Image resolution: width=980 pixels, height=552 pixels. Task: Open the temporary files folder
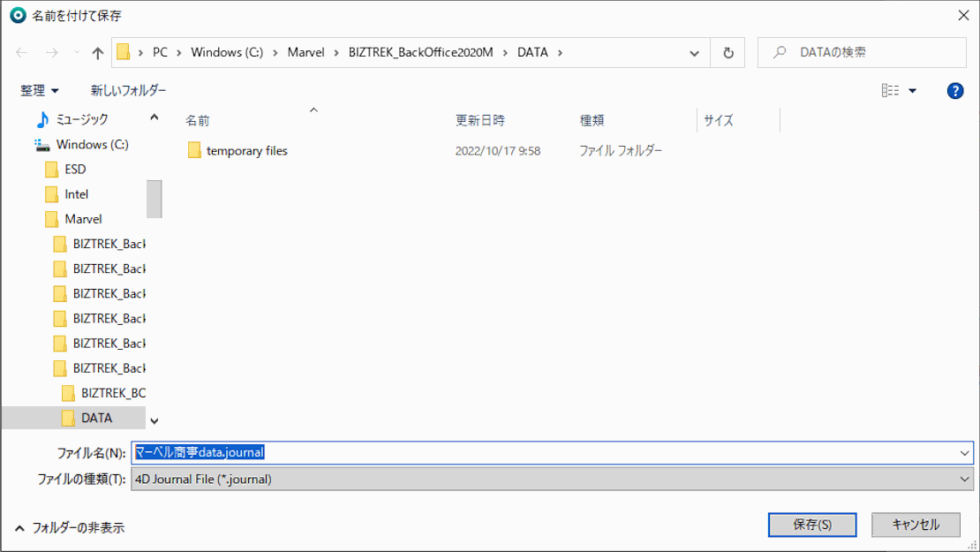pos(246,151)
